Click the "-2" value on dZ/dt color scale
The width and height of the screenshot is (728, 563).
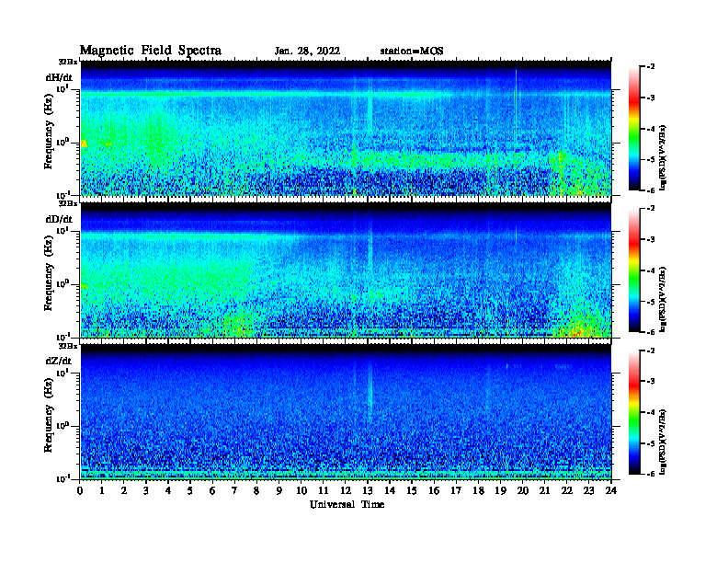point(651,351)
